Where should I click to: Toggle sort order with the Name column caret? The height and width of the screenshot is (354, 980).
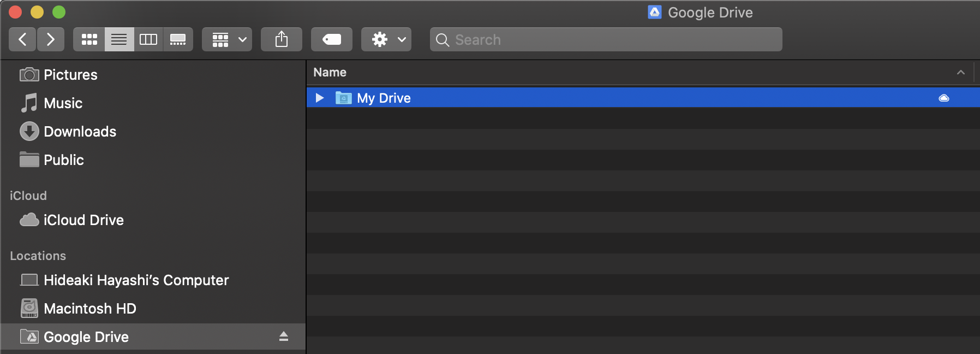click(961, 73)
